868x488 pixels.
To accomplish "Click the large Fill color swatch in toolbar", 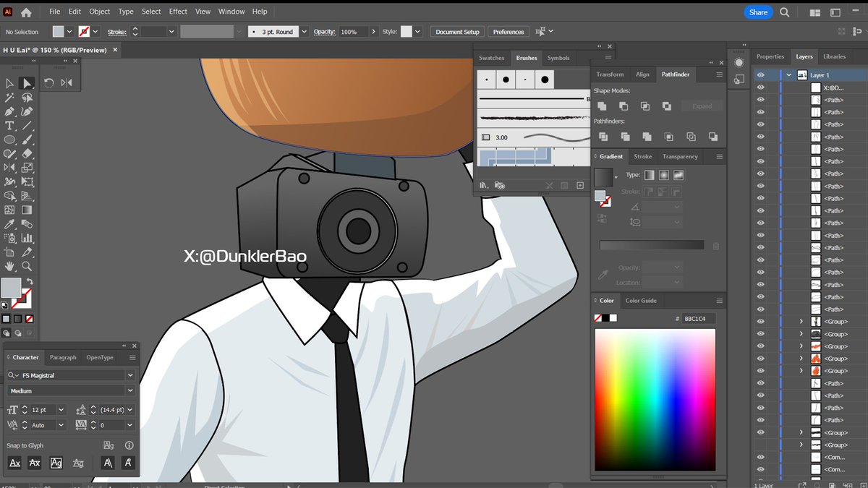I will pos(11,288).
